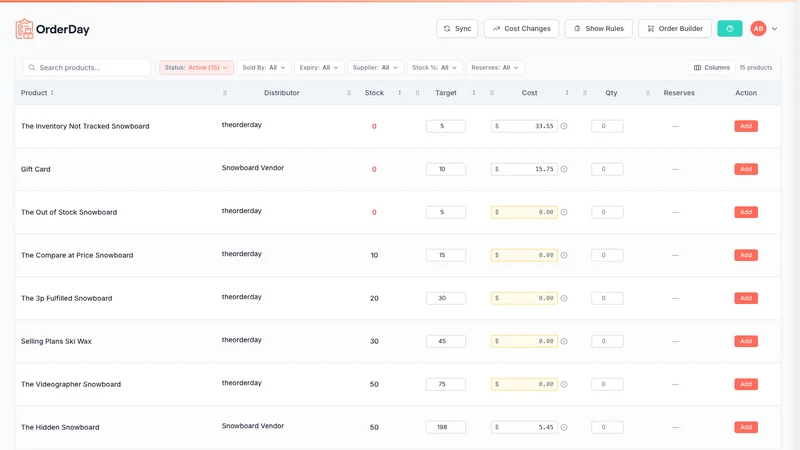Open cost history for 3p Fulfilled Snowboard
This screenshot has width=800, height=450.
click(x=564, y=298)
